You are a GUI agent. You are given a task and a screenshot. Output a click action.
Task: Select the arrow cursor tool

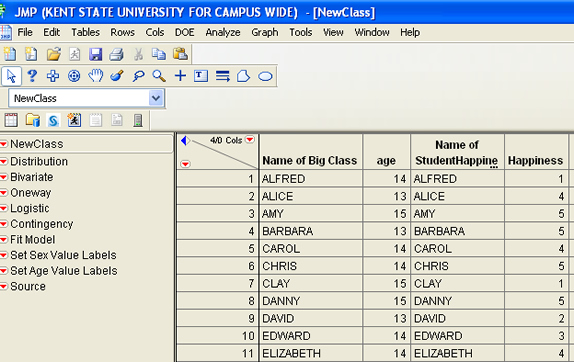[x=11, y=76]
